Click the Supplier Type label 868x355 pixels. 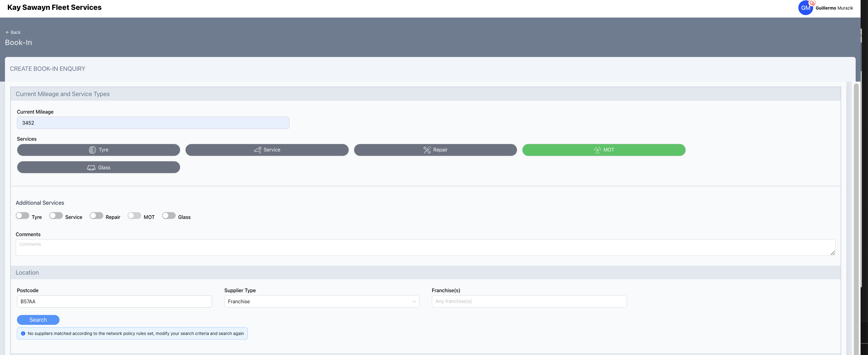click(x=240, y=290)
